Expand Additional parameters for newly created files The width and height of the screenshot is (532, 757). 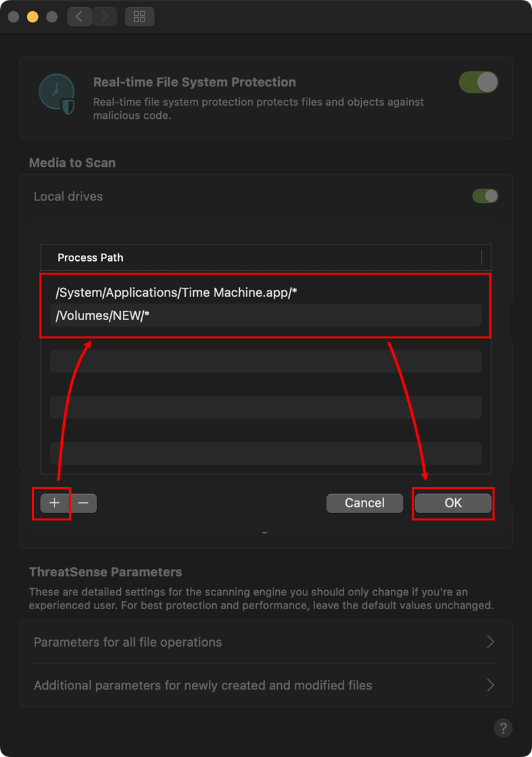[490, 685]
